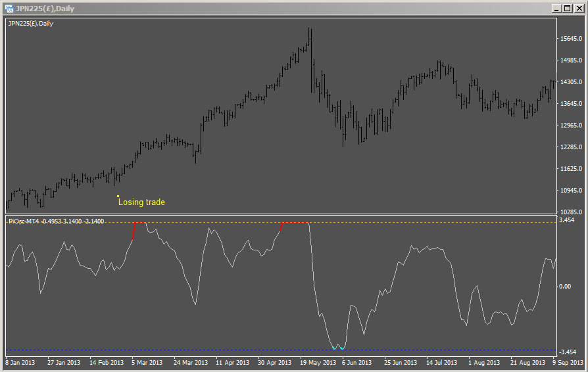Click the 6 Jun 2013 date label
The width and height of the screenshot is (588, 372).
(x=356, y=363)
